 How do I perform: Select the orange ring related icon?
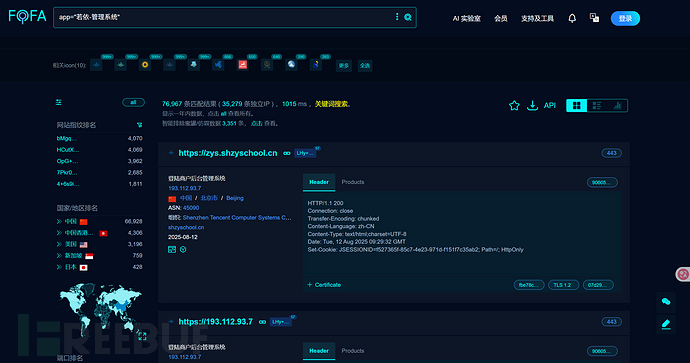[x=145, y=65]
